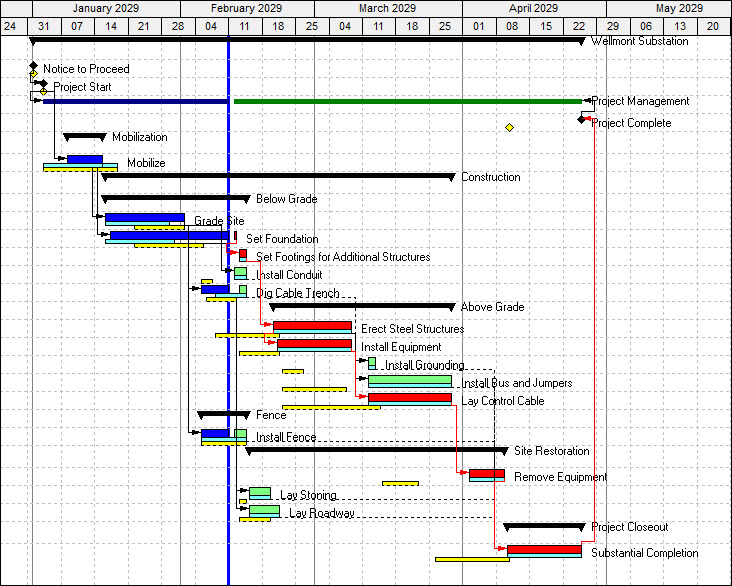Click the Project Closeout label

(x=629, y=527)
